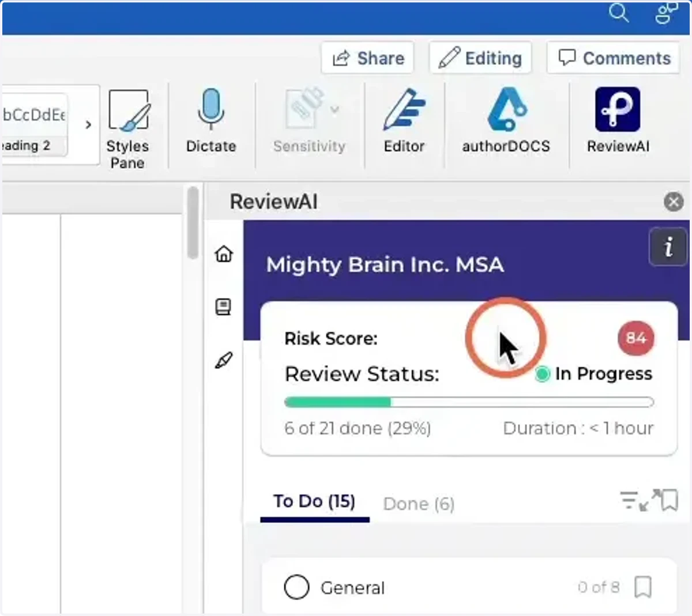This screenshot has height=616, width=692.
Task: Click the 'Duration : < 1 hour' text
Action: [x=578, y=429]
